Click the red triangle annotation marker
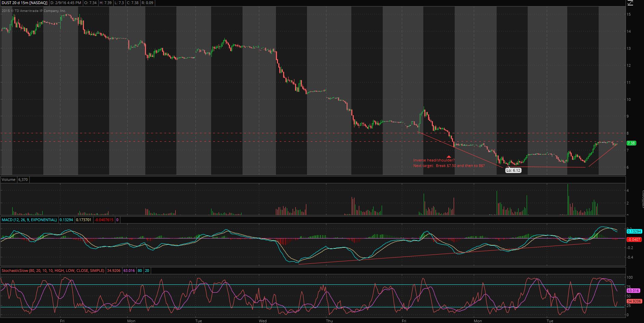This screenshot has height=323, width=644. 449,156
